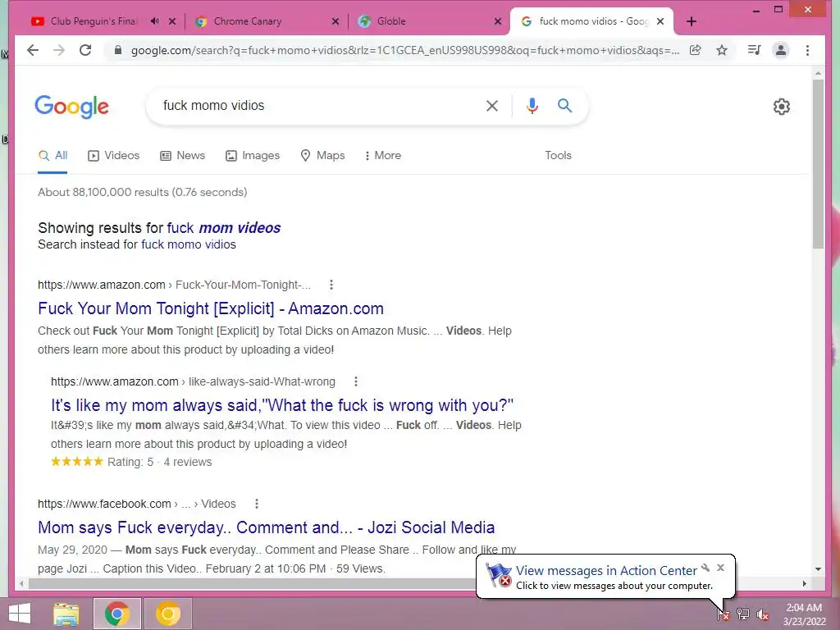Click the URL address bar
Image resolution: width=840 pixels, height=630 pixels.
click(405, 50)
